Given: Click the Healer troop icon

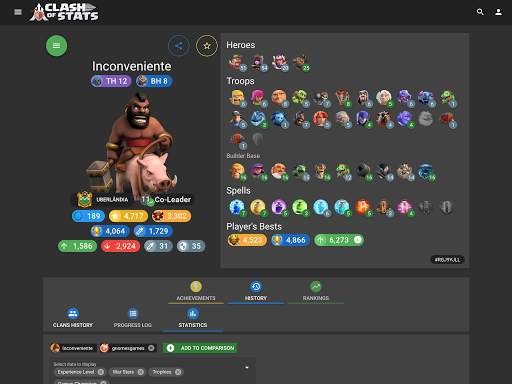Looking at the screenshot, I should (385, 98).
